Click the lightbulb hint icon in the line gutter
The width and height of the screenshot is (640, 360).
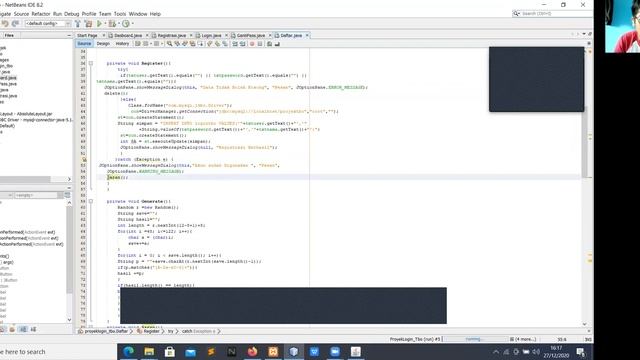click(84, 159)
